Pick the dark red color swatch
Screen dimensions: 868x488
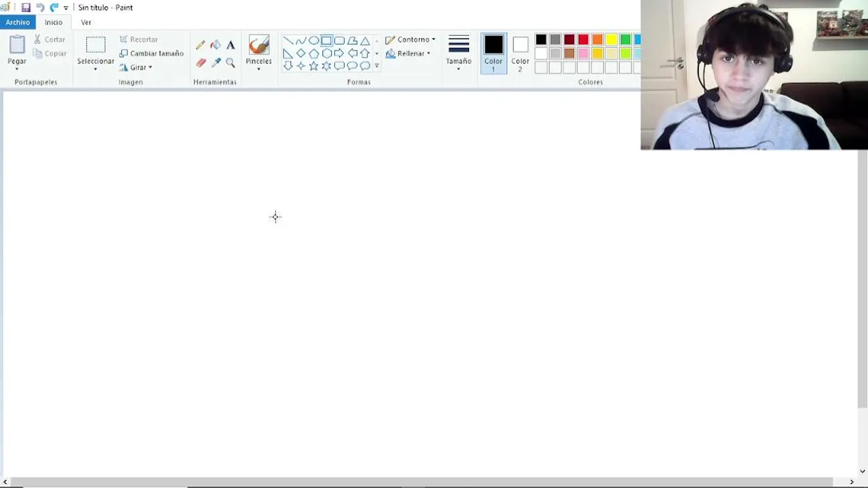click(x=569, y=40)
